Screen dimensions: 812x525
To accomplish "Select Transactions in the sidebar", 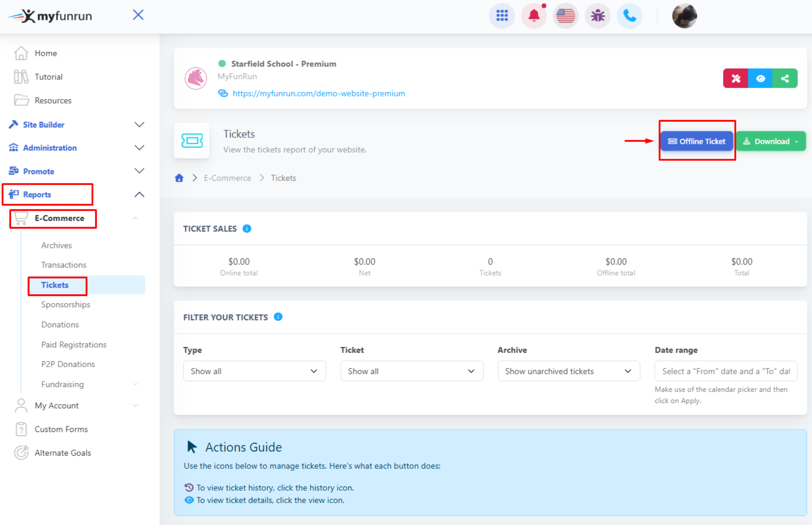I will pyautogui.click(x=64, y=265).
